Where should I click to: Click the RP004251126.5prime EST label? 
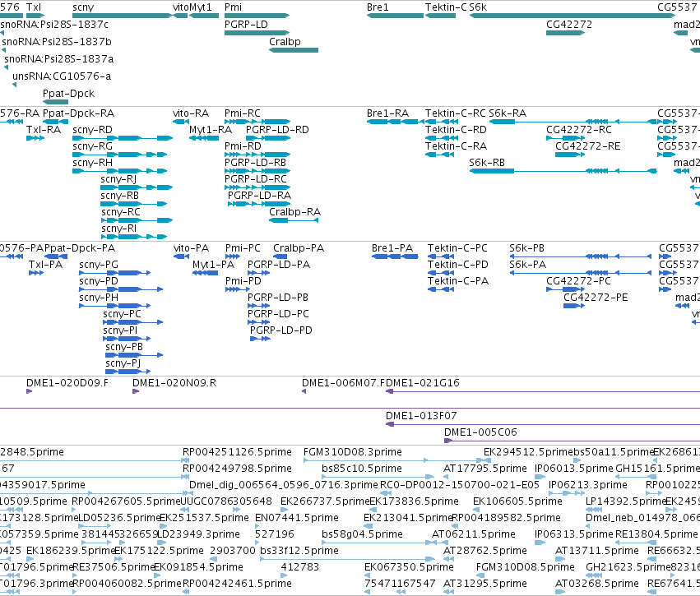tap(237, 452)
